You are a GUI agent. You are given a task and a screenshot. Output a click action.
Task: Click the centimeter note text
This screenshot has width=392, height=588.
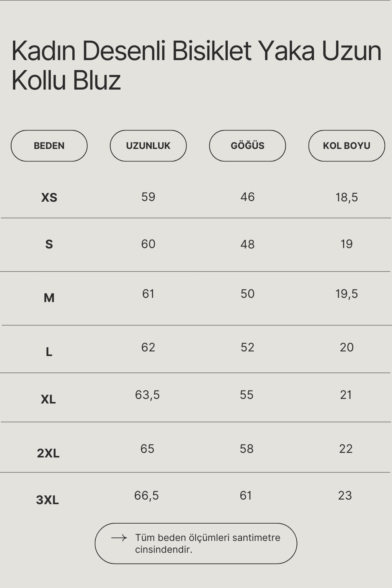point(207,543)
